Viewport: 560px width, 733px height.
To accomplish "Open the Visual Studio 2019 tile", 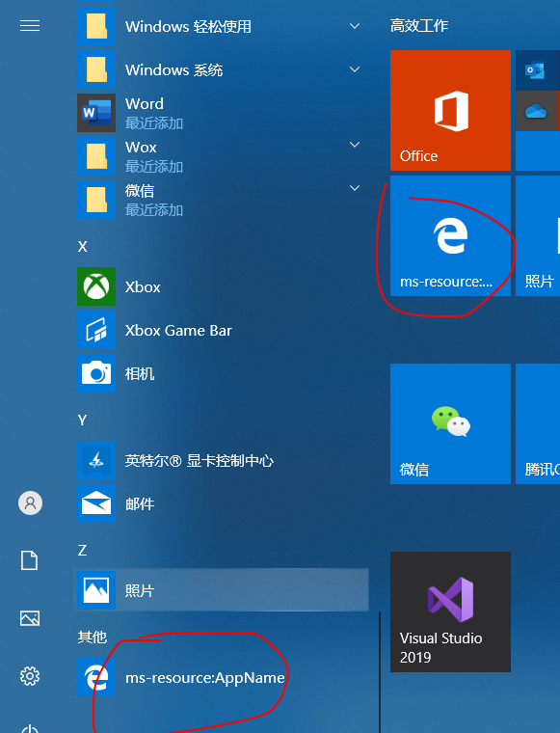I will point(450,611).
